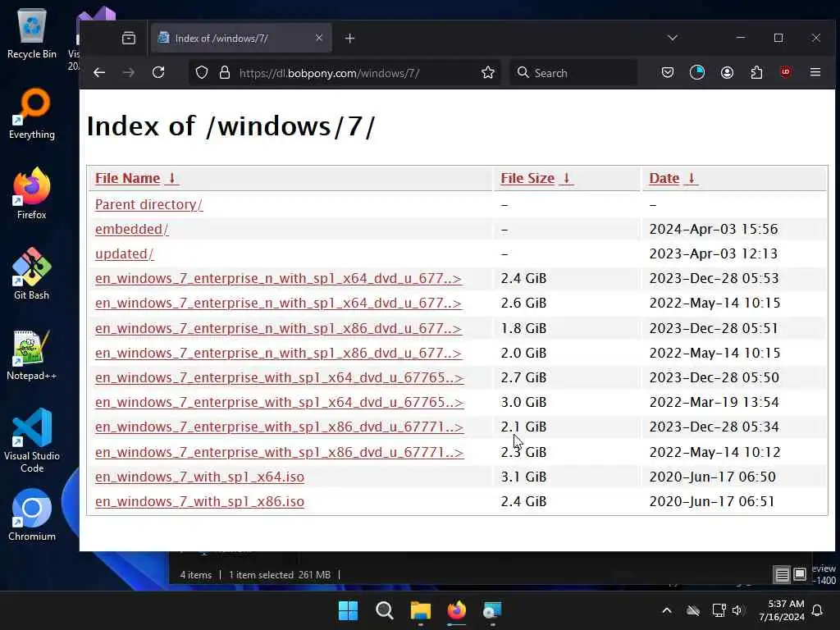Download enterprise x64 file sized 3.0 GiB

[279, 402]
